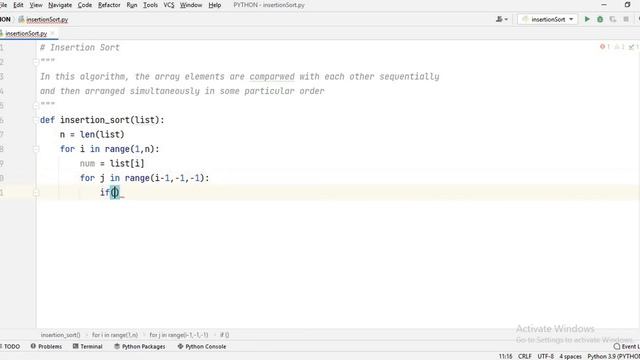Screen dimensions: 640x360
Task: Click the warning count indicator in editor corner
Action: coord(619,47)
